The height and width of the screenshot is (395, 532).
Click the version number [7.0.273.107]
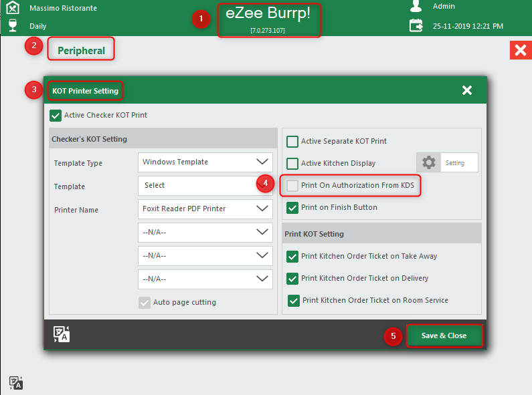[268, 31]
